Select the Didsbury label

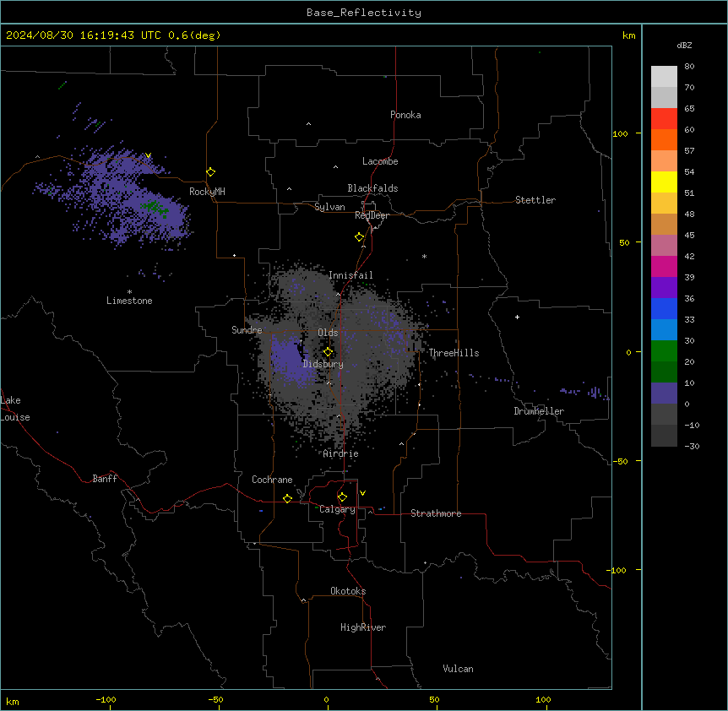tap(323, 364)
